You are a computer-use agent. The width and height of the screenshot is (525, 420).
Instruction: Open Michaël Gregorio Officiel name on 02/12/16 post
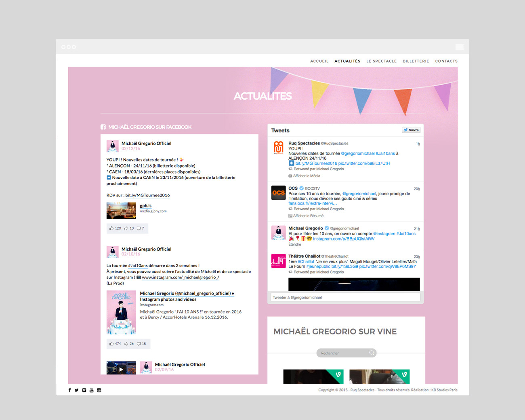click(x=147, y=144)
